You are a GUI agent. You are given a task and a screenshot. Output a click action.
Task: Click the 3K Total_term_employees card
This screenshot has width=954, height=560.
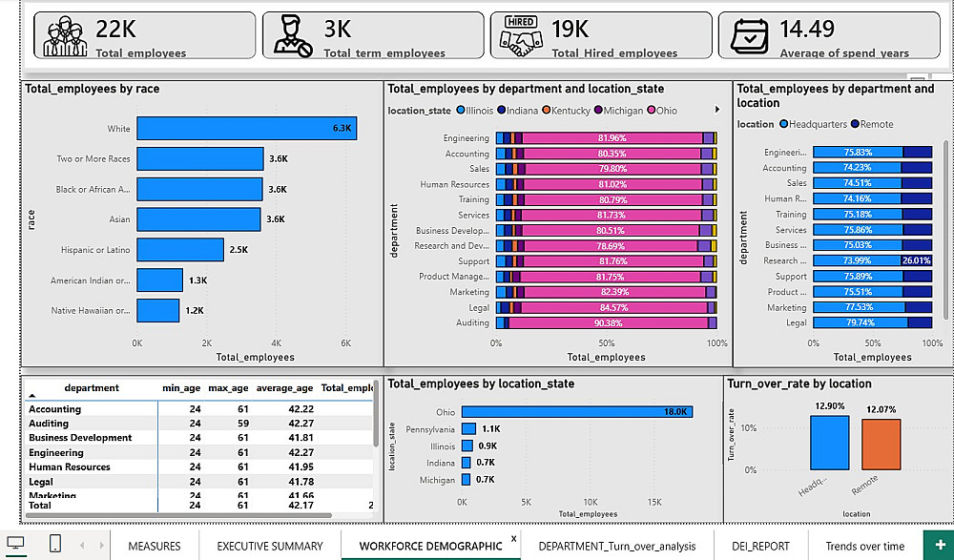click(373, 35)
